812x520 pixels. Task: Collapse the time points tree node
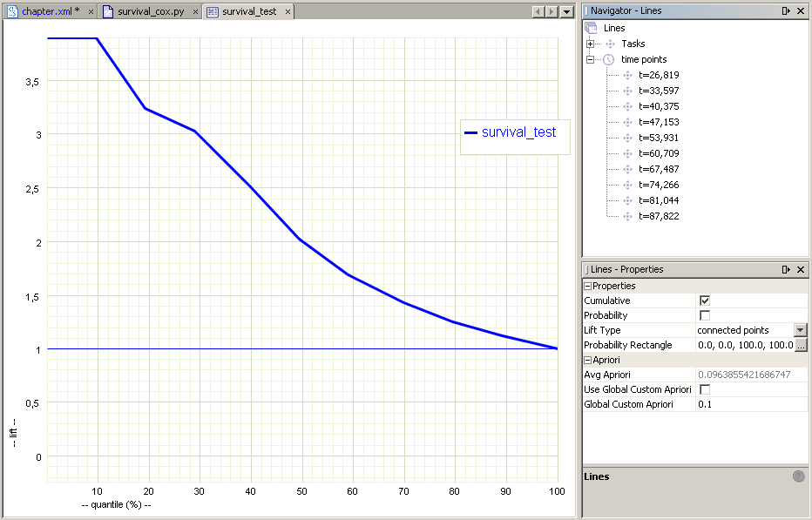pyautogui.click(x=590, y=59)
